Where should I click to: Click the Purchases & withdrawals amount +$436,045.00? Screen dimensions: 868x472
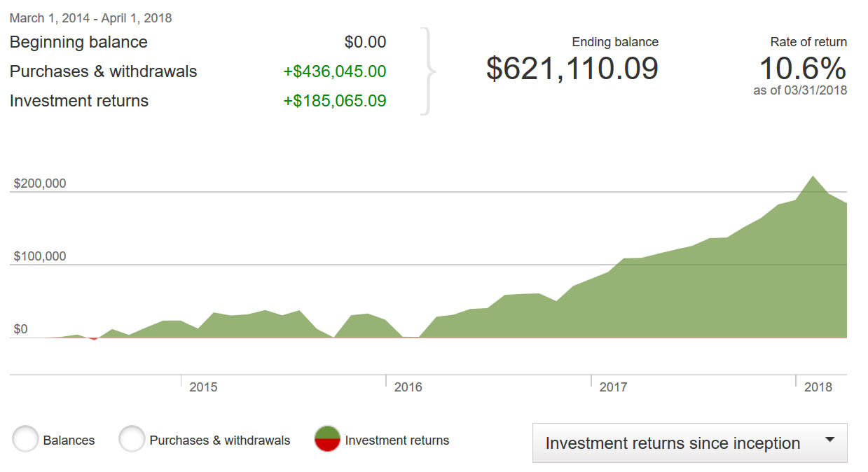tap(334, 71)
